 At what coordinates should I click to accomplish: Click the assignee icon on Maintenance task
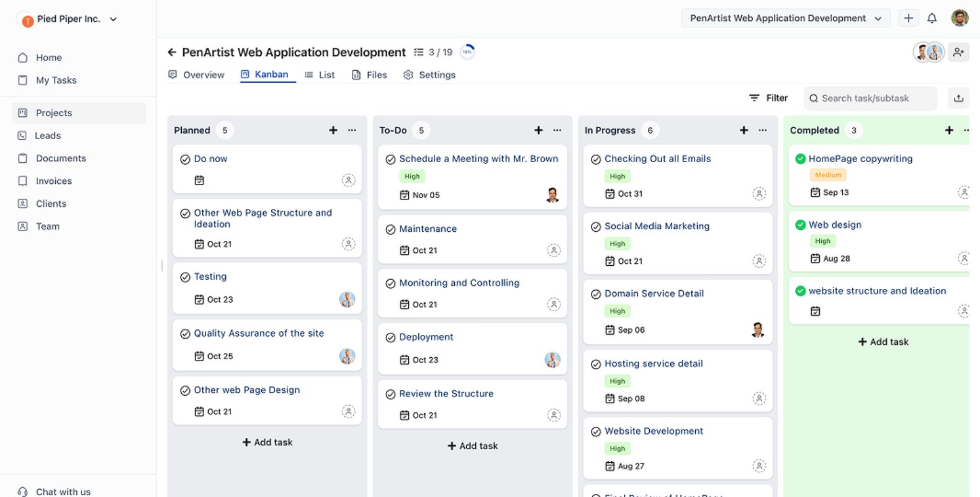554,250
